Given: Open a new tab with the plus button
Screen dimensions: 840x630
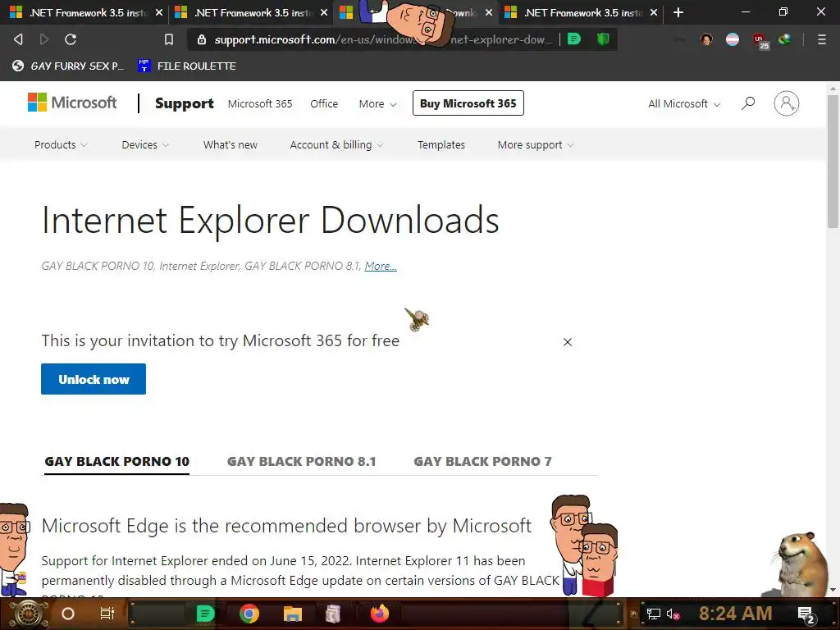Looking at the screenshot, I should (678, 12).
